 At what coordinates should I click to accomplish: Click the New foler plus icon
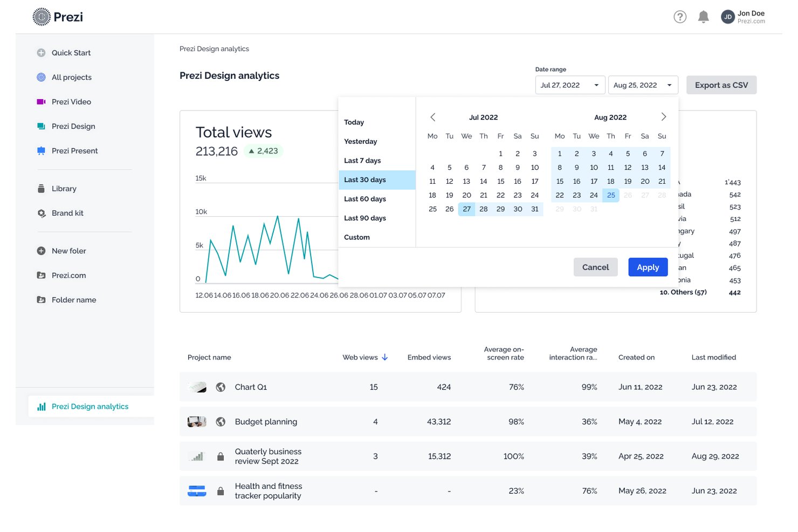tap(41, 251)
